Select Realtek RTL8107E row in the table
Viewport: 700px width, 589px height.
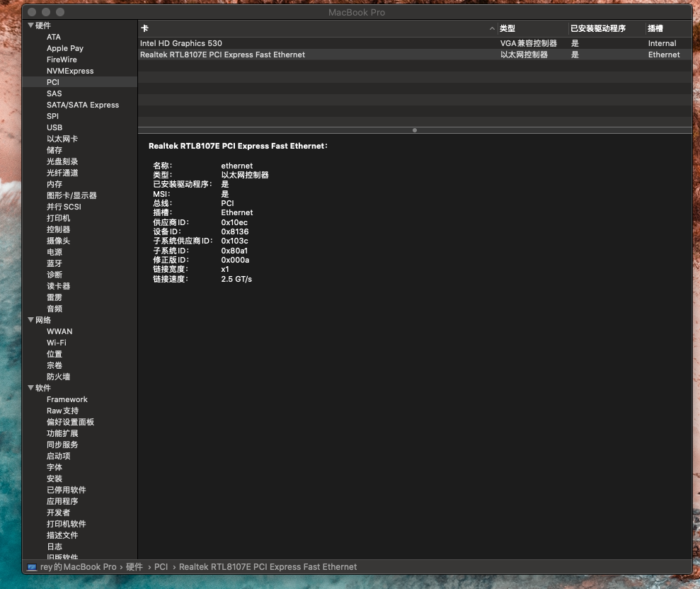pyautogui.click(x=415, y=55)
